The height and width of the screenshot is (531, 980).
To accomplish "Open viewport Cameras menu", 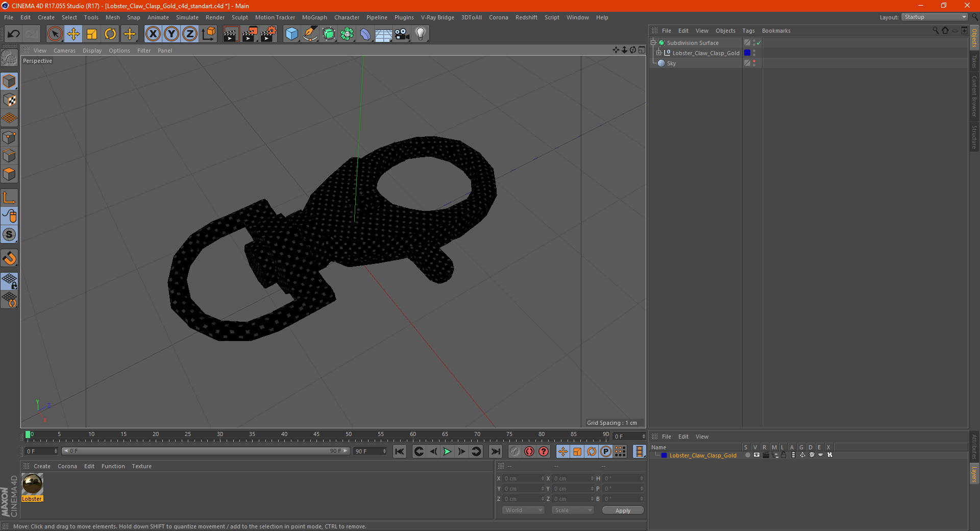I will [64, 51].
